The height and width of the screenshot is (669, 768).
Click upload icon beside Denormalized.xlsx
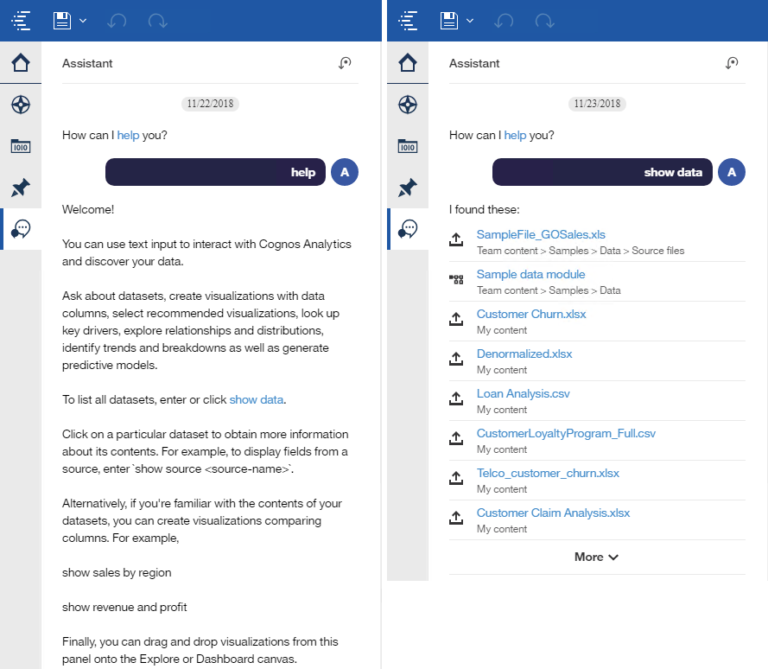click(x=456, y=358)
